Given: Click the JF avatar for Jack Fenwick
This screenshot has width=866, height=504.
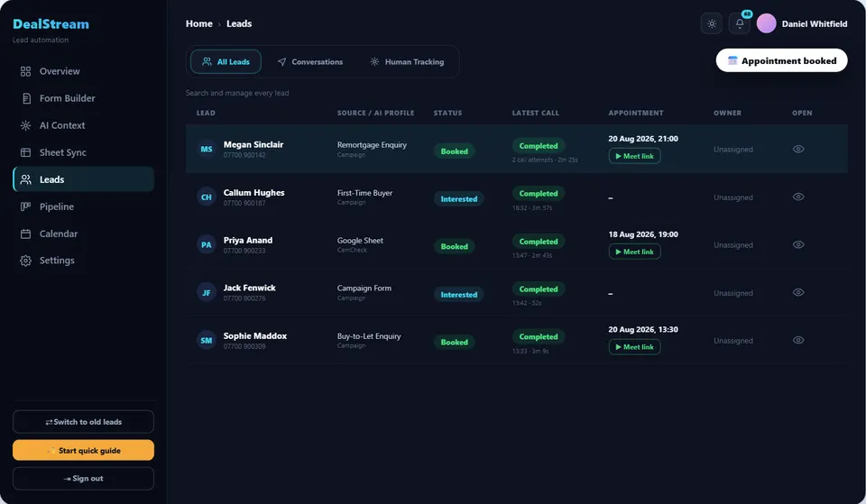Looking at the screenshot, I should (x=206, y=293).
